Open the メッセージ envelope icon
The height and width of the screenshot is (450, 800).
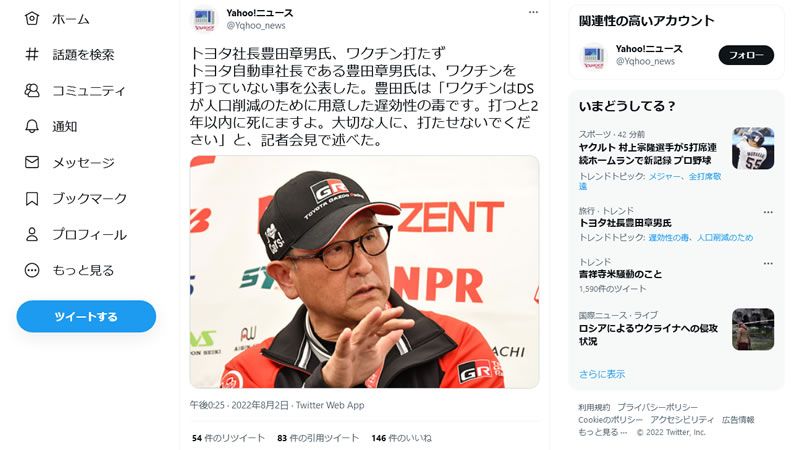(32, 162)
